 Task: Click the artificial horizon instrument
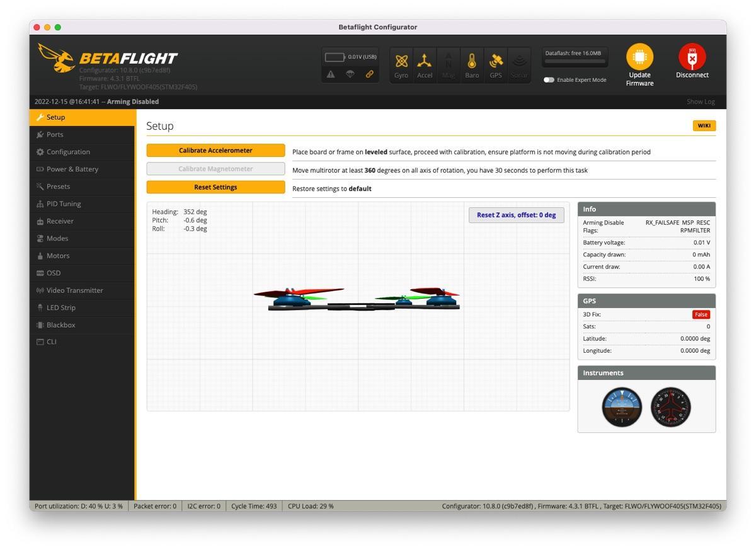click(622, 407)
